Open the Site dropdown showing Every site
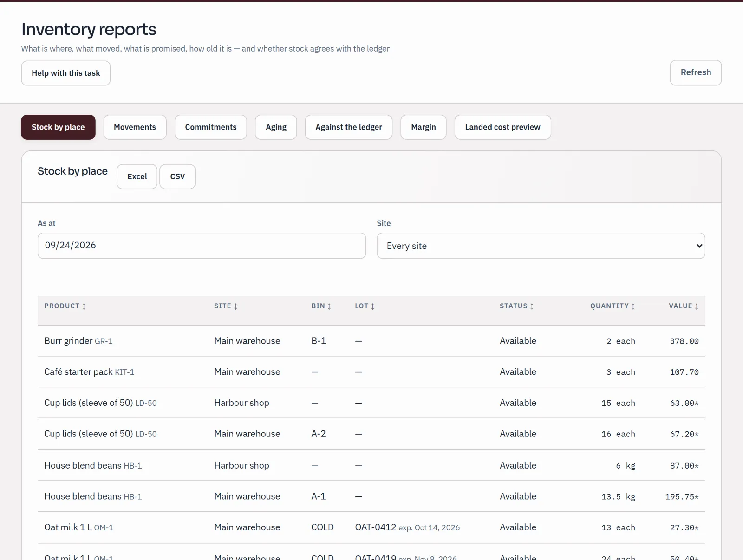 (541, 246)
